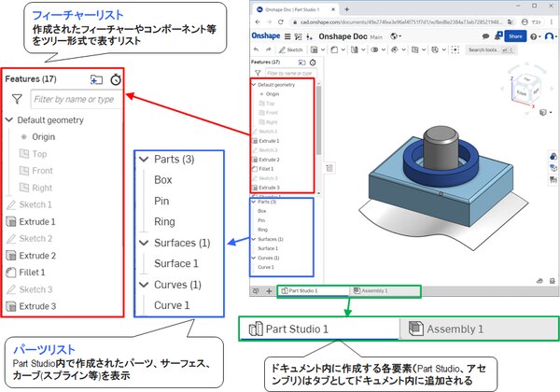Click browser Reload button
Screen dimensions: 560x392
click(x=281, y=22)
